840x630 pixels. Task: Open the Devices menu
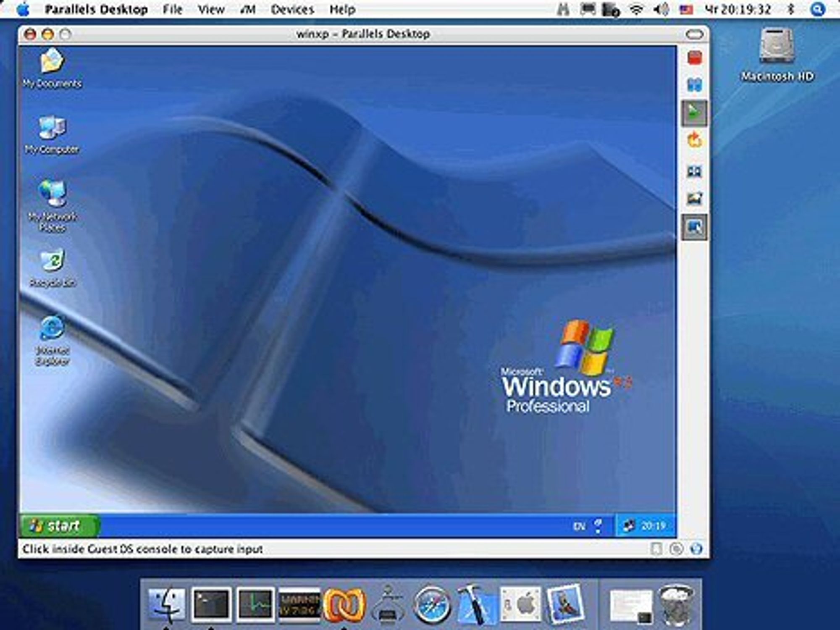292,9
